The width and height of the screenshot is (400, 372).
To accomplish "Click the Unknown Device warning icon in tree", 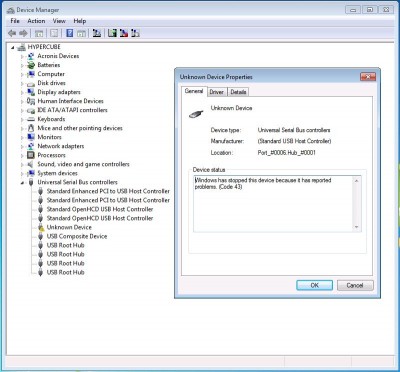I will (x=41, y=227).
